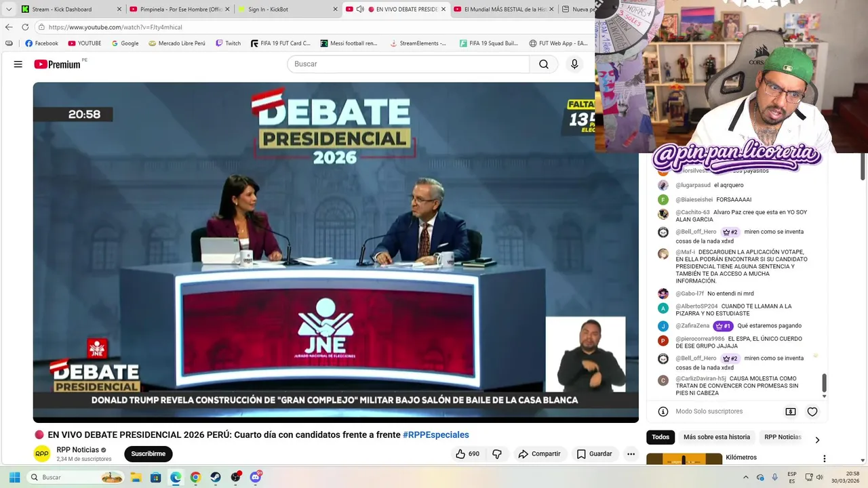Open the #RPPEspeciales hashtag link

pyautogui.click(x=436, y=435)
